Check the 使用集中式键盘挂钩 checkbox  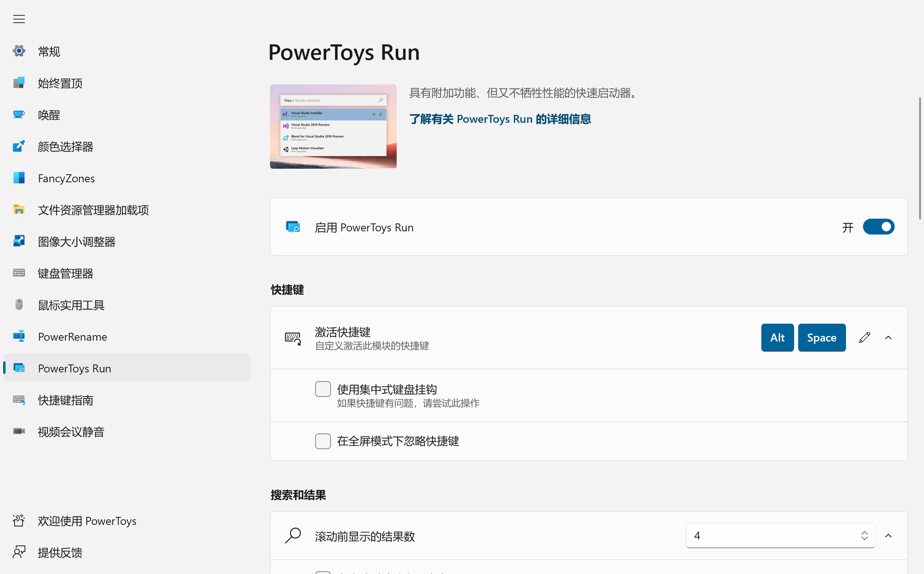[323, 389]
